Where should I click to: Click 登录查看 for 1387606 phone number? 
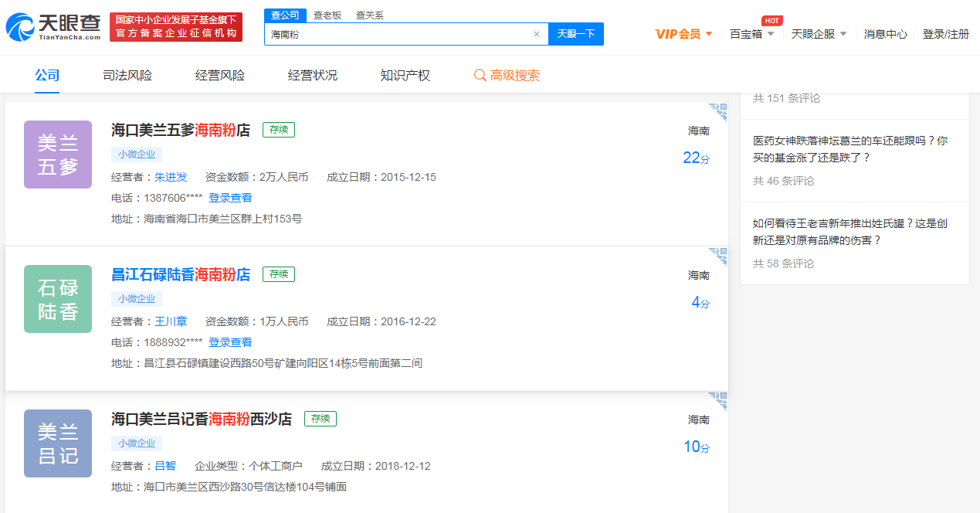pos(230,198)
